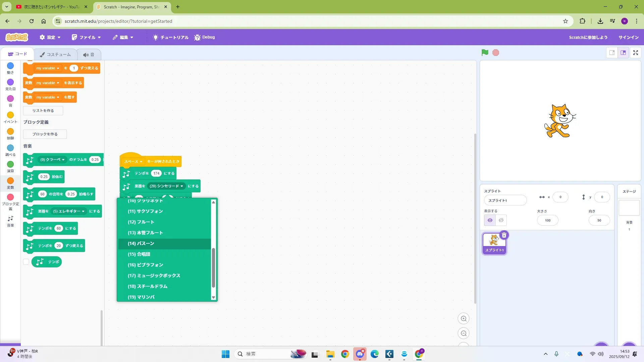Click the sprite name field スプライト1
Screen dimensions: 644x362
tap(505, 200)
